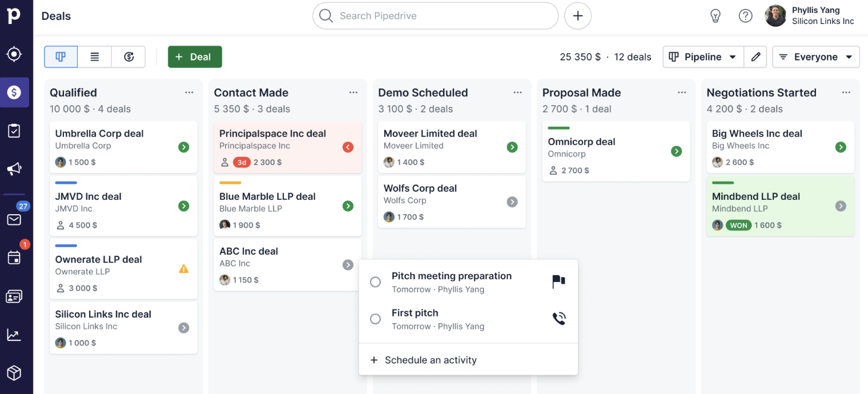Click the green activity arrow on Big Wheels Inc deal
The height and width of the screenshot is (394, 868).
tap(841, 147)
